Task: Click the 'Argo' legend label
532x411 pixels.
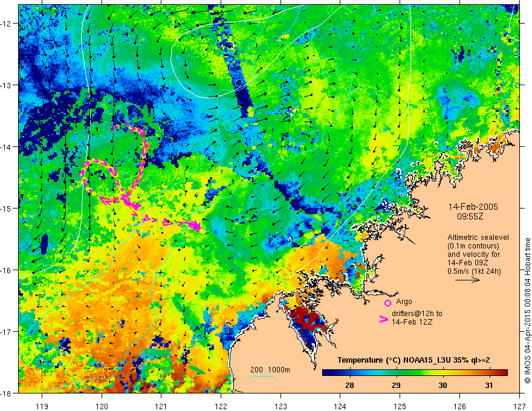Action: (x=404, y=302)
